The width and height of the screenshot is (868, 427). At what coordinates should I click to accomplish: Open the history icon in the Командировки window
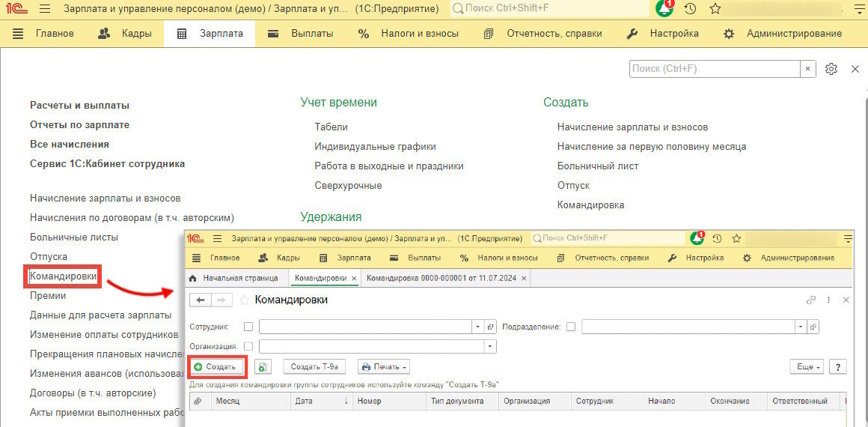point(717,238)
